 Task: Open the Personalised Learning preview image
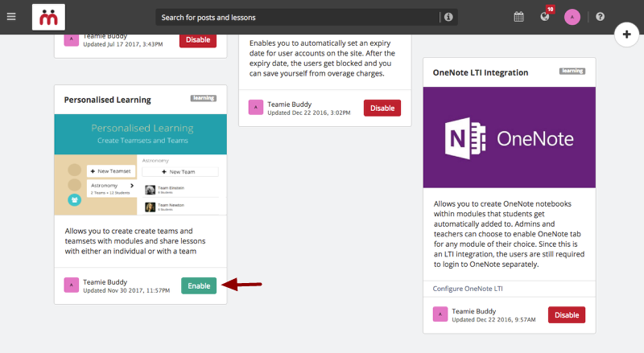point(140,165)
